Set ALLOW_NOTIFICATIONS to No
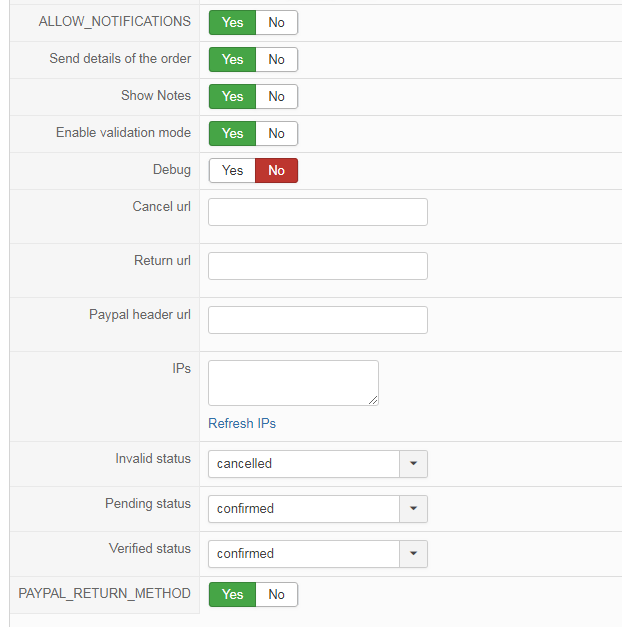Image resolution: width=622 pixels, height=627 pixels. point(276,22)
